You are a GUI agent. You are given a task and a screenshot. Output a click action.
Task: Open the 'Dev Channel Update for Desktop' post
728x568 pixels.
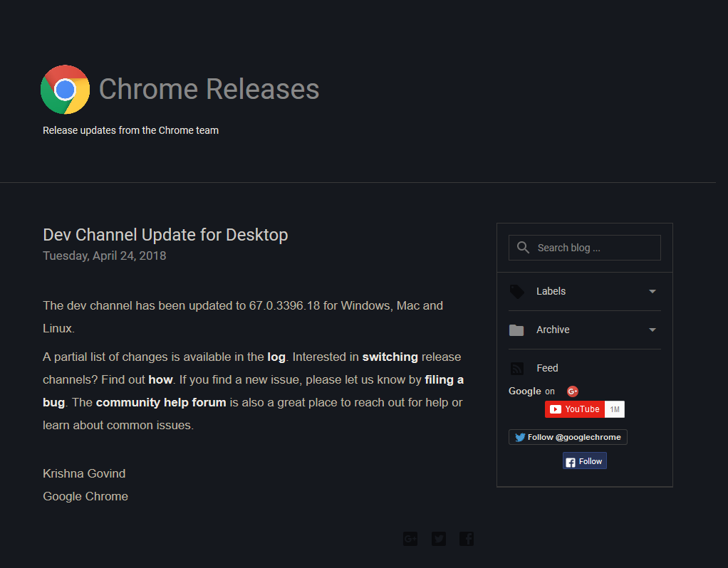[x=165, y=234]
